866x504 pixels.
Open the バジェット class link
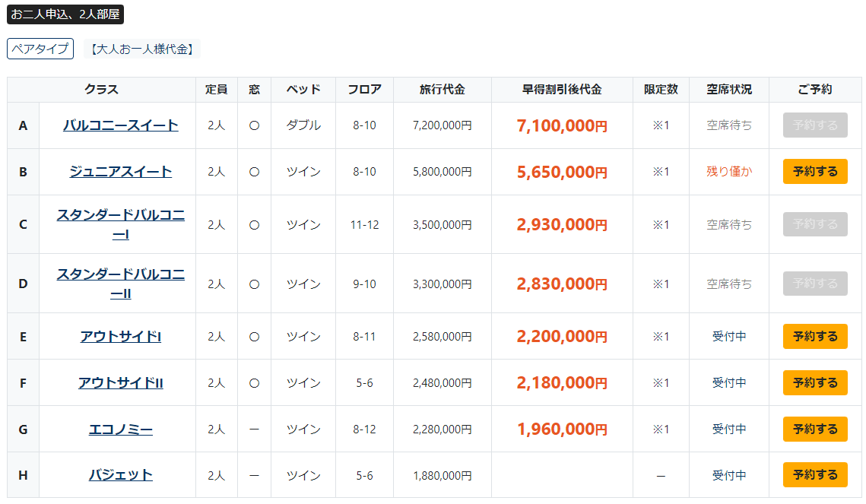pos(120,475)
